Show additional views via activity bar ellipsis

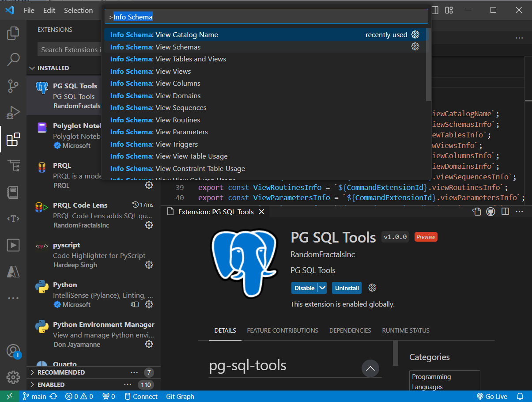(x=13, y=298)
